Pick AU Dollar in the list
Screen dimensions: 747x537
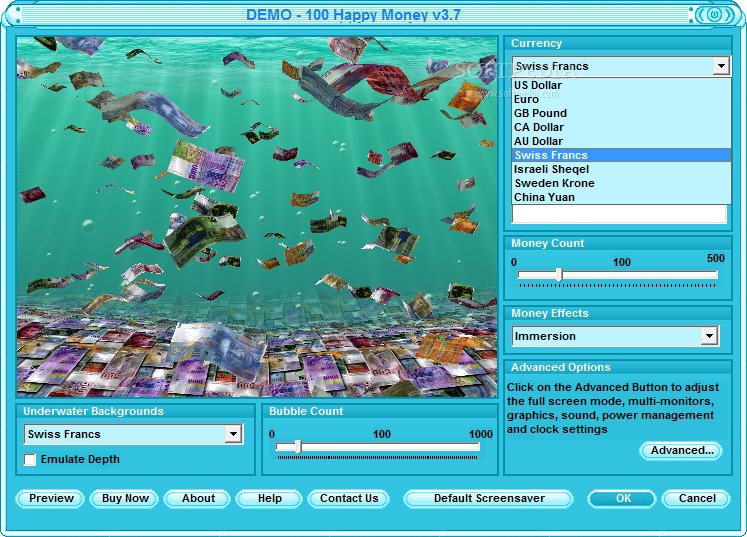point(621,141)
